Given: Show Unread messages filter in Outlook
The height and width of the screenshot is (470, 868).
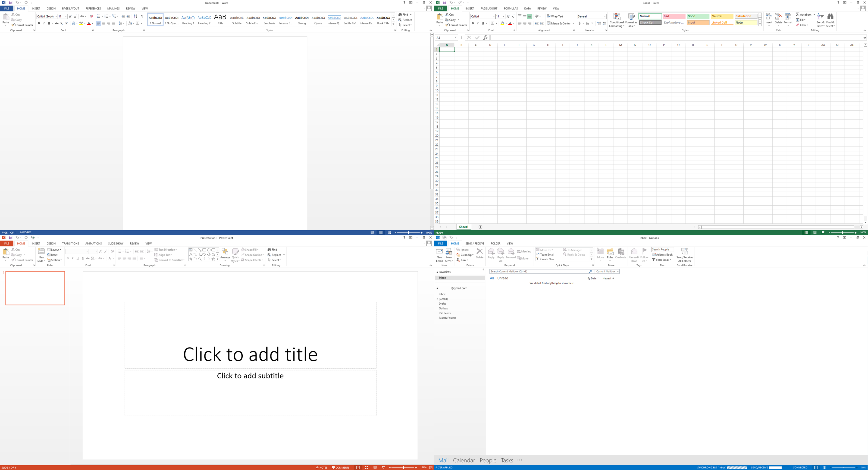Looking at the screenshot, I should [502, 278].
